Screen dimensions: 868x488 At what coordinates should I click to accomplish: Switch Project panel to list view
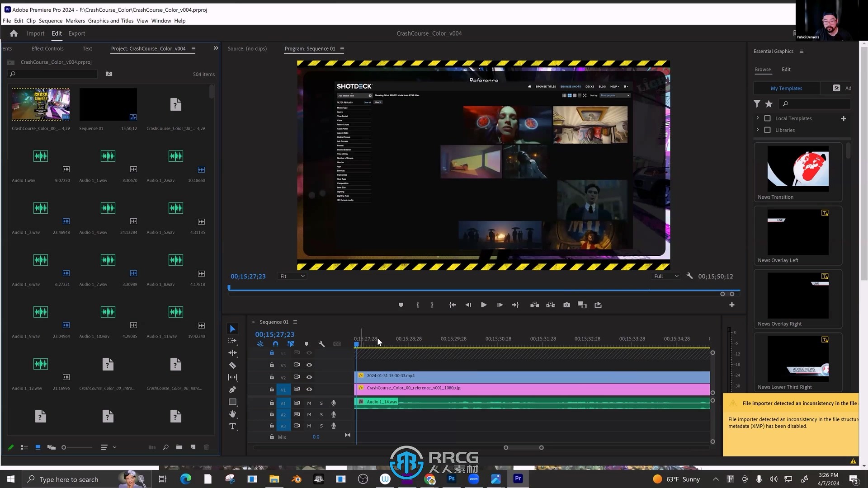click(24, 447)
